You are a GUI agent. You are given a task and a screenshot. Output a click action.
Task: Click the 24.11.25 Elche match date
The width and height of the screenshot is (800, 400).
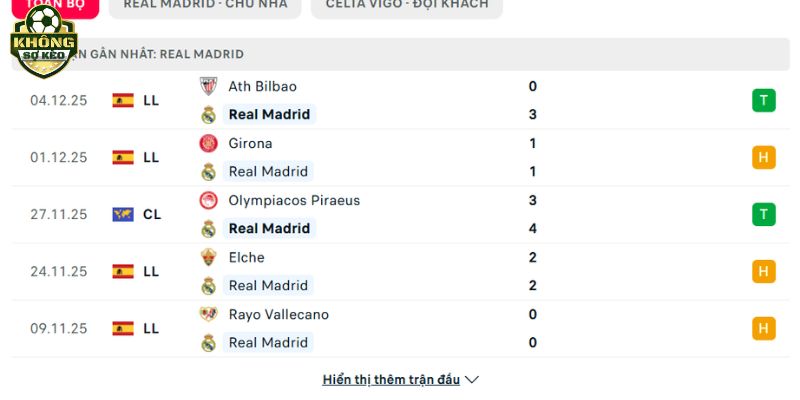coord(59,271)
